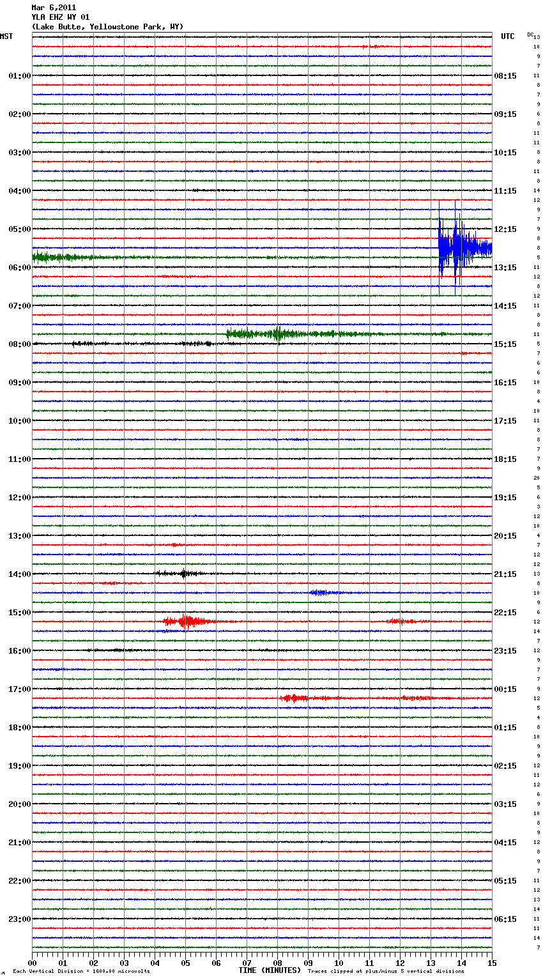543x980 pixels.
Task: Click the "15:15" UTC time label
Action: (505, 344)
